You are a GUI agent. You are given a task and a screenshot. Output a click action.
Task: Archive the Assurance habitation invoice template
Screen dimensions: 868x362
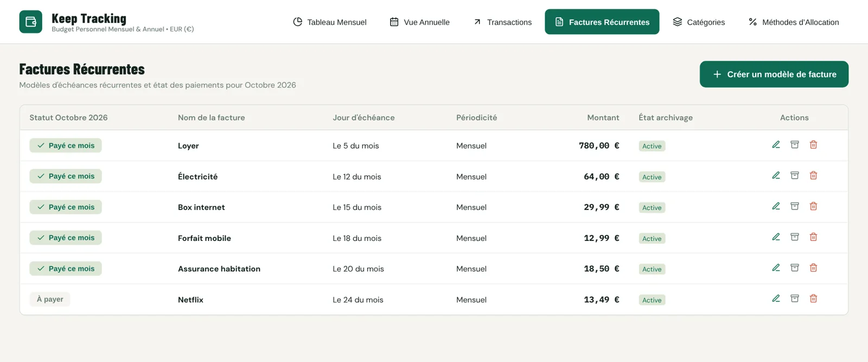[795, 268]
